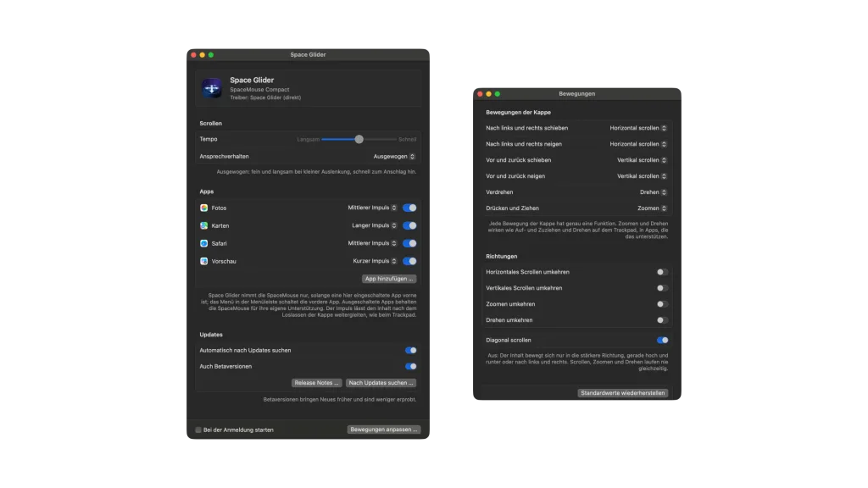The image size is (868, 488).
Task: Open the Ansprechverhalten Ausgewogen dropdown
Action: coord(393,157)
